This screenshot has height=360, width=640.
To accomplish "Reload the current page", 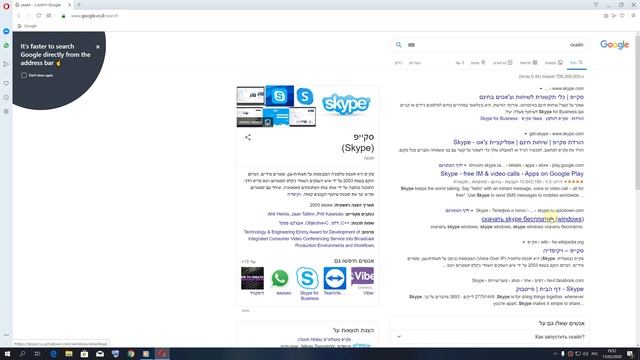I will (38, 16).
